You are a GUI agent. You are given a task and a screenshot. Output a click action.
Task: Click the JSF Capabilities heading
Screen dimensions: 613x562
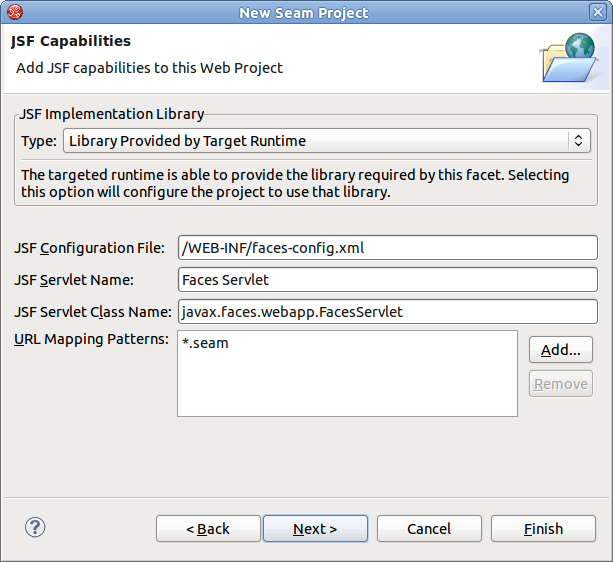click(71, 42)
